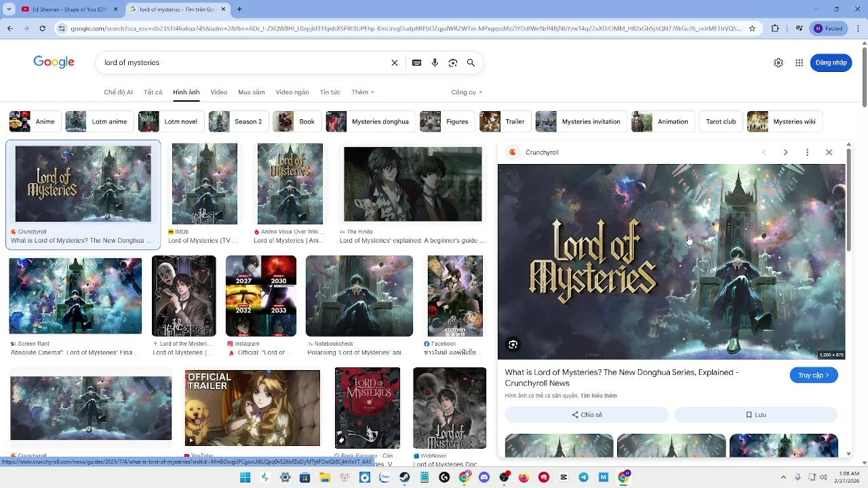The image size is (868, 488).
Task: Open Google quick settings gear
Action: point(778,62)
